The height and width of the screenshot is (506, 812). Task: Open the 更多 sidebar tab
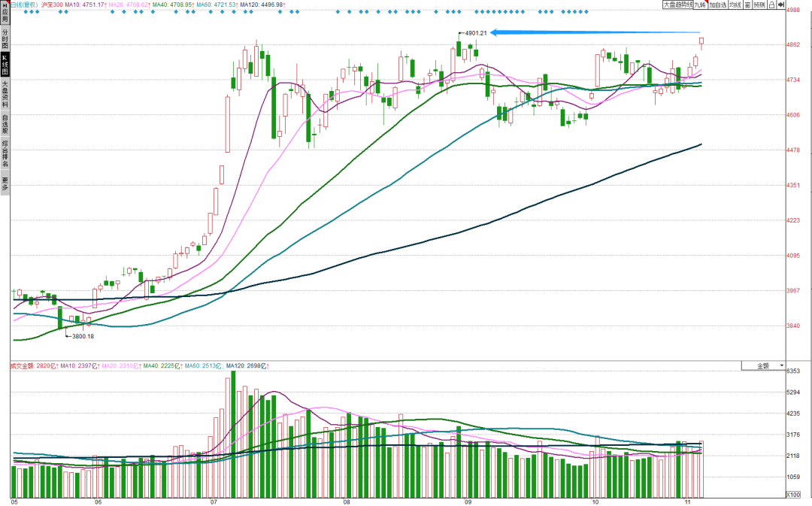point(5,184)
